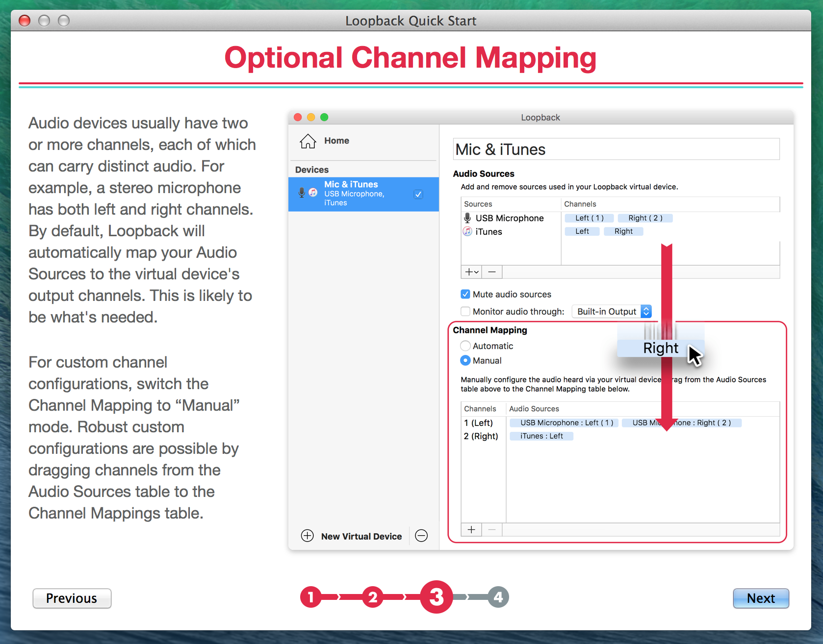This screenshot has height=644, width=823.
Task: Click the remove audio source minus button
Action: tap(492, 272)
